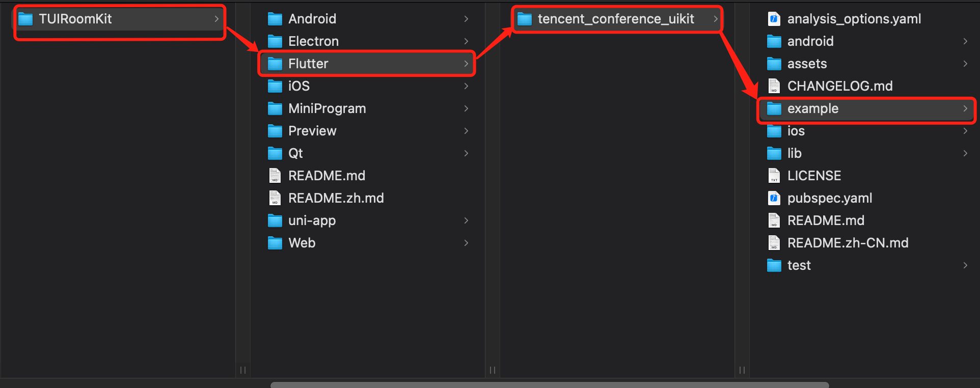This screenshot has height=388, width=980.
Task: Expand the Web folder chevron
Action: click(466, 243)
